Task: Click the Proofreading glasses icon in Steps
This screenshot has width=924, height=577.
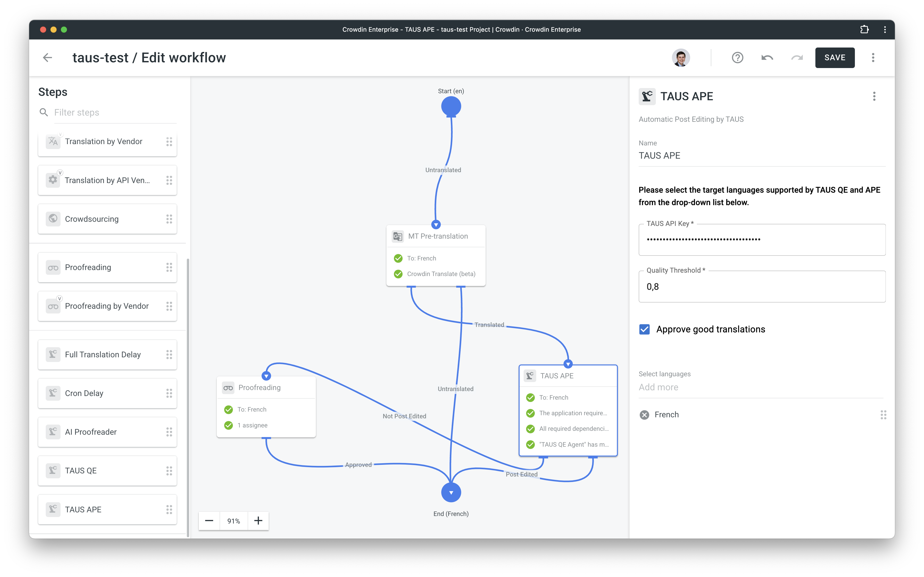Action: (x=53, y=267)
